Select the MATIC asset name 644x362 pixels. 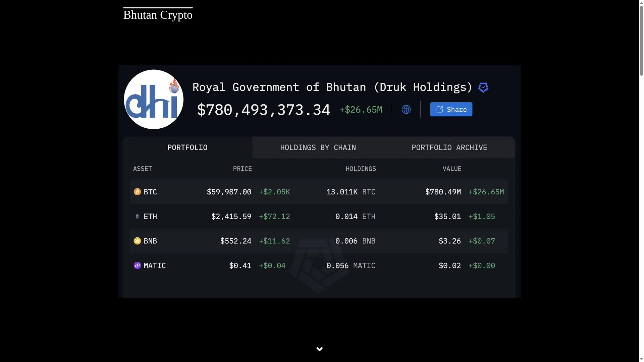(155, 265)
